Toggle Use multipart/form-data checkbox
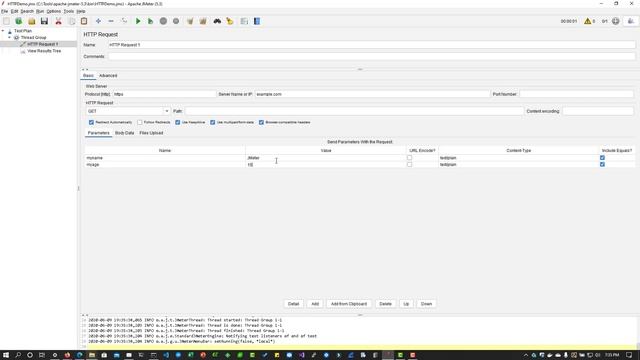 tap(213, 122)
